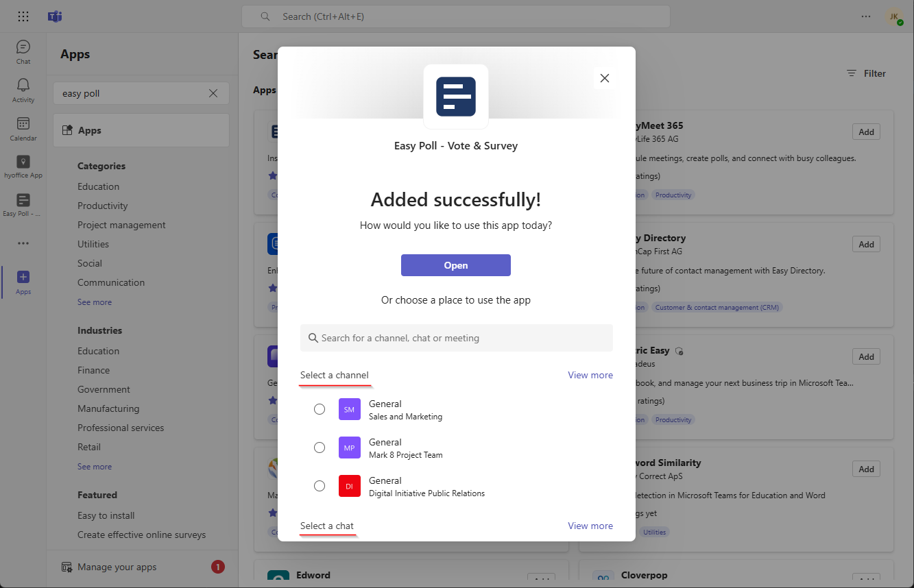This screenshot has width=914, height=588.
Task: Open Chat in the left rail
Action: coord(23,51)
